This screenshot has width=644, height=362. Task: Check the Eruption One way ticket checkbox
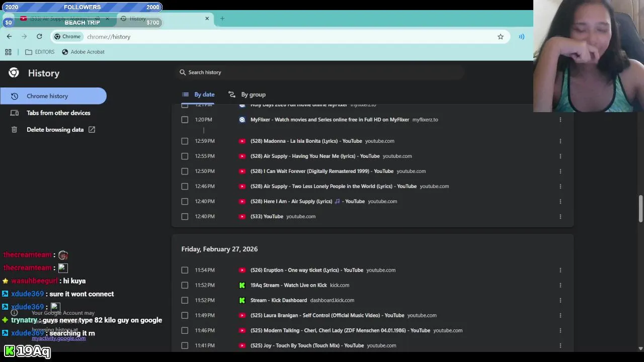[185, 270]
